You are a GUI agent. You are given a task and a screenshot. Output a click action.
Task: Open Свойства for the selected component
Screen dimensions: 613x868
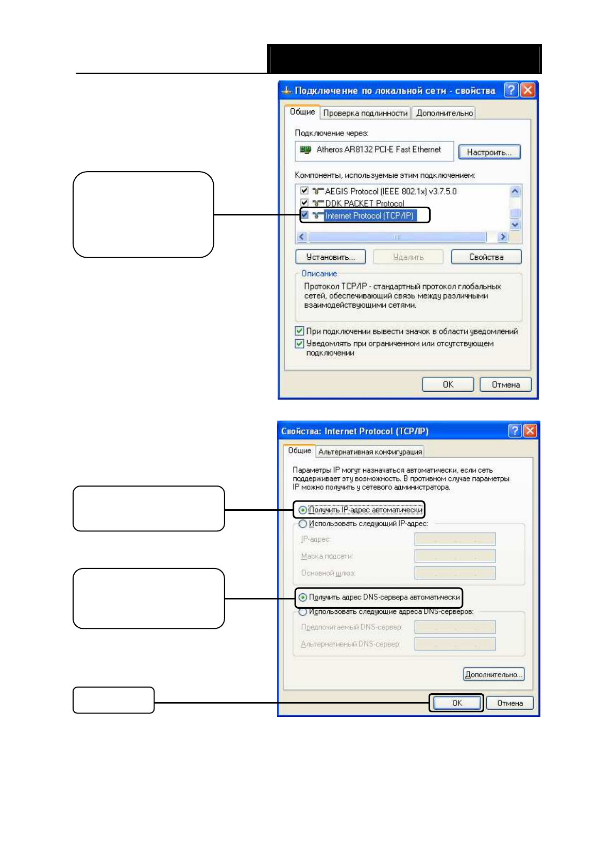pos(486,257)
